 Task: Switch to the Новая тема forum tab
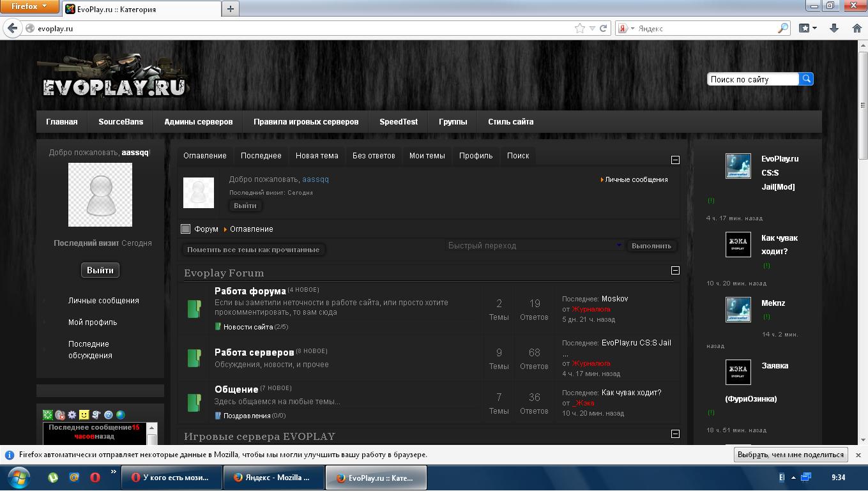tap(317, 156)
